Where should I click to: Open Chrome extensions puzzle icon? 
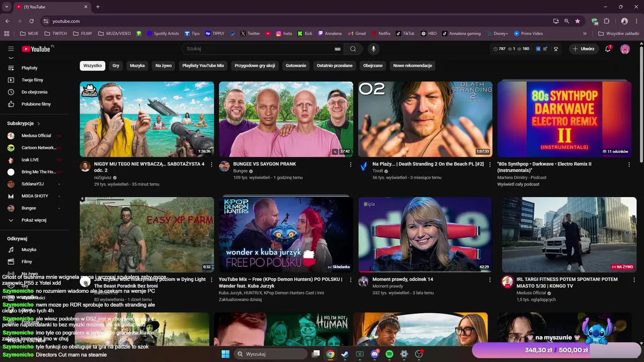pos(606,21)
